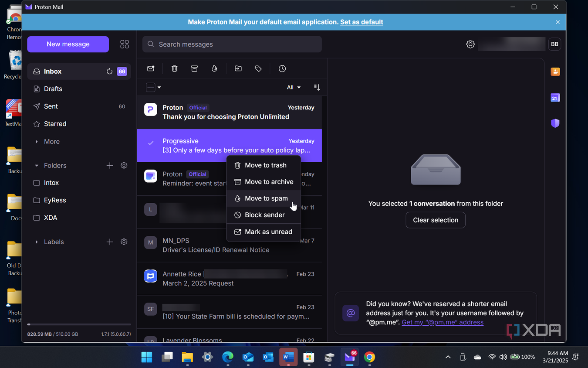The height and width of the screenshot is (368, 588).
Task: Click the archive icon in the message toolbar
Action: [x=194, y=68]
